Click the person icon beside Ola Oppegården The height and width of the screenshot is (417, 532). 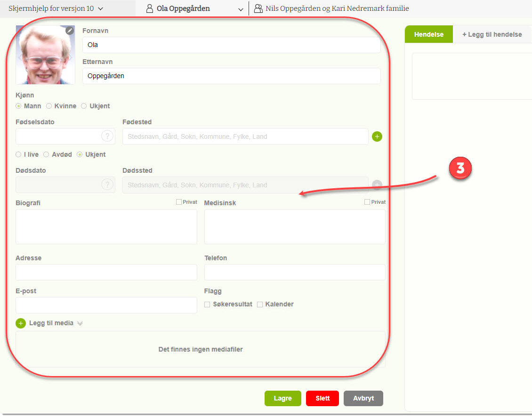[150, 8]
